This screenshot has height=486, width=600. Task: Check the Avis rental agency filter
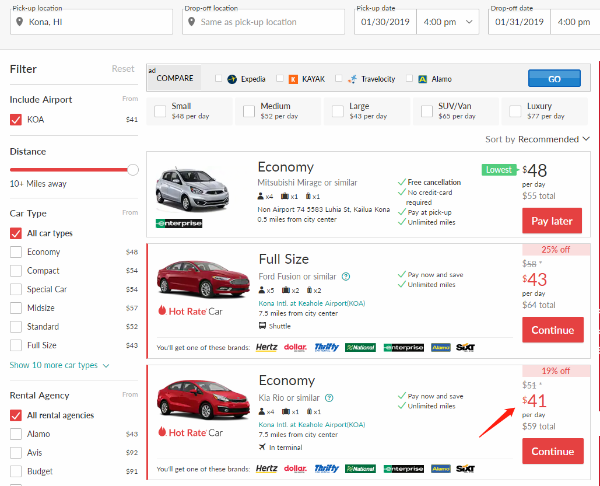pos(16,453)
